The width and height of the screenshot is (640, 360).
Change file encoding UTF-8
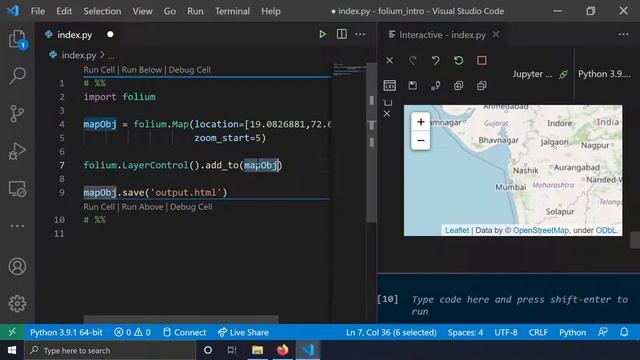pos(506,332)
